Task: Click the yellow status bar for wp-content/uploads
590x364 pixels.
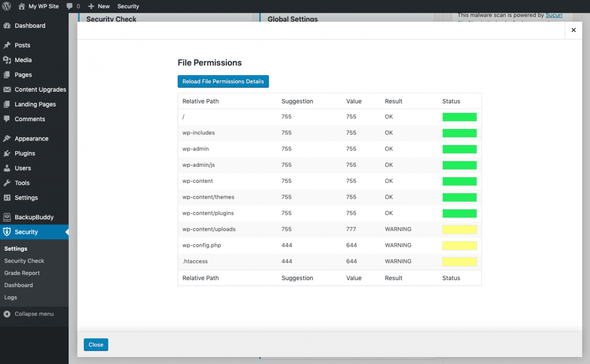Action: [x=459, y=229]
